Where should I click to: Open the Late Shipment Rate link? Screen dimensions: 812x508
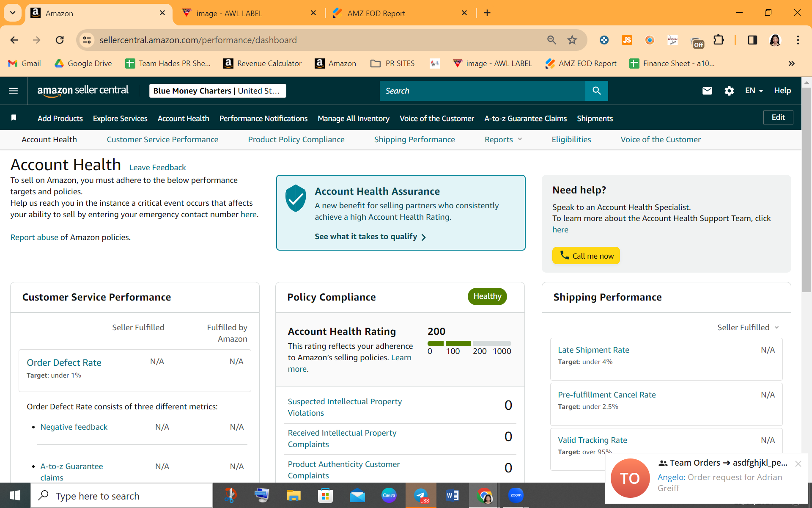pyautogui.click(x=593, y=350)
